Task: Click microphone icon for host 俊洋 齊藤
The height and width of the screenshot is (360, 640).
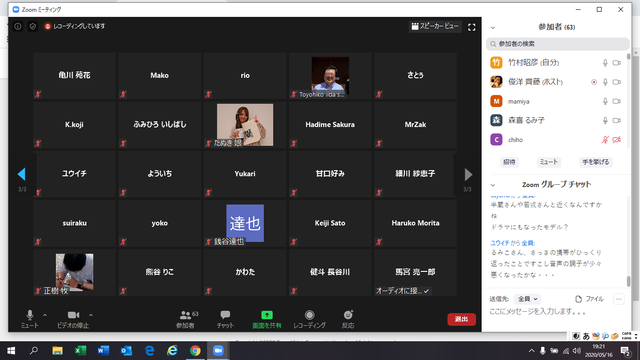Action: [605, 82]
